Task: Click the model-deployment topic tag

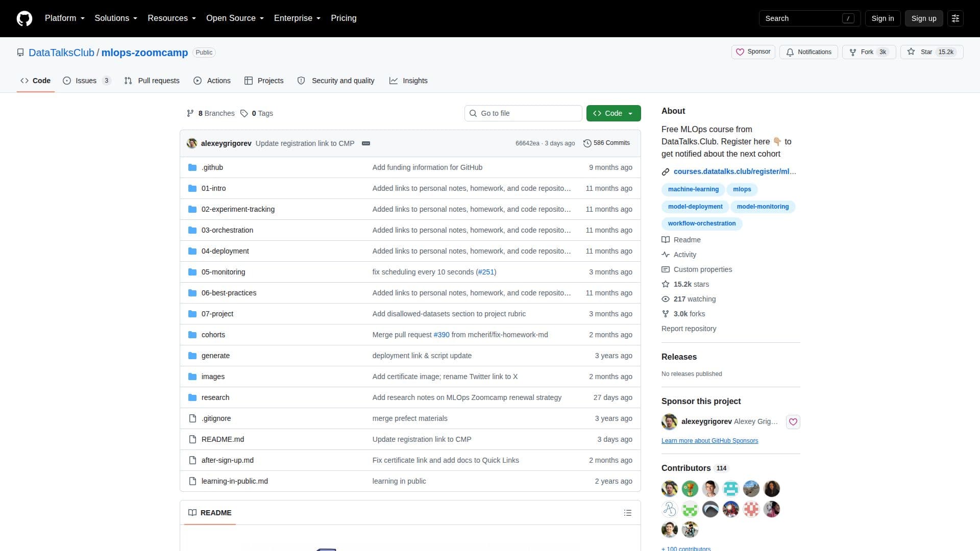Action: click(695, 207)
